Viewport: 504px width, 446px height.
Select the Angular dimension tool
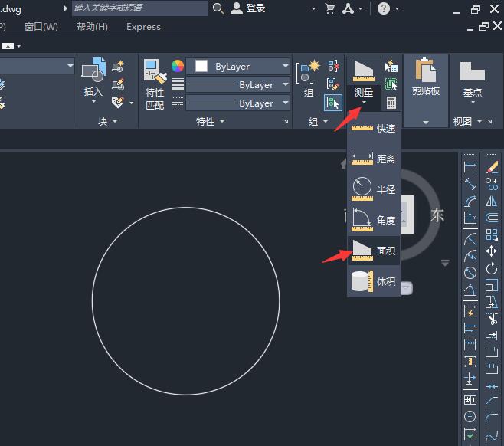(x=470, y=290)
